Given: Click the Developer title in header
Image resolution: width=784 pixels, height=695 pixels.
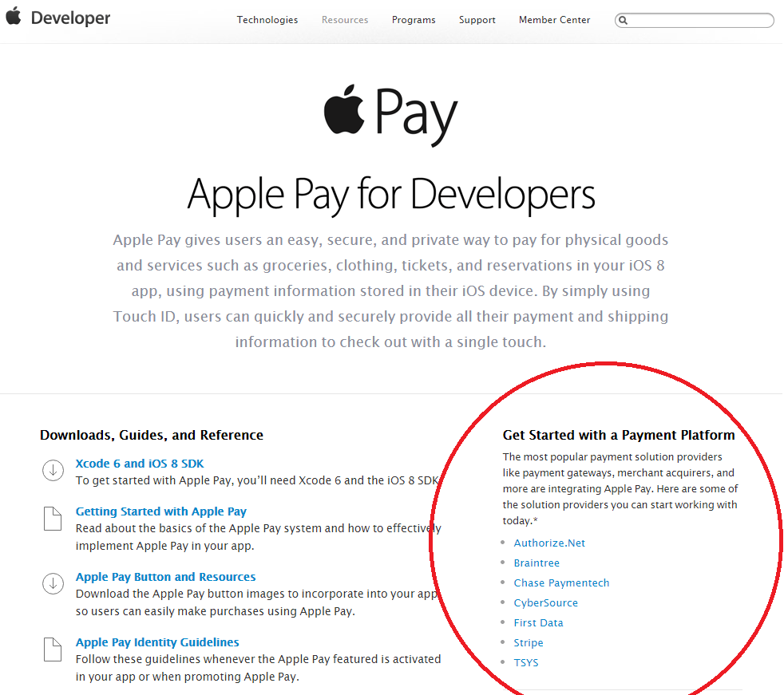Looking at the screenshot, I should tap(70, 18).
